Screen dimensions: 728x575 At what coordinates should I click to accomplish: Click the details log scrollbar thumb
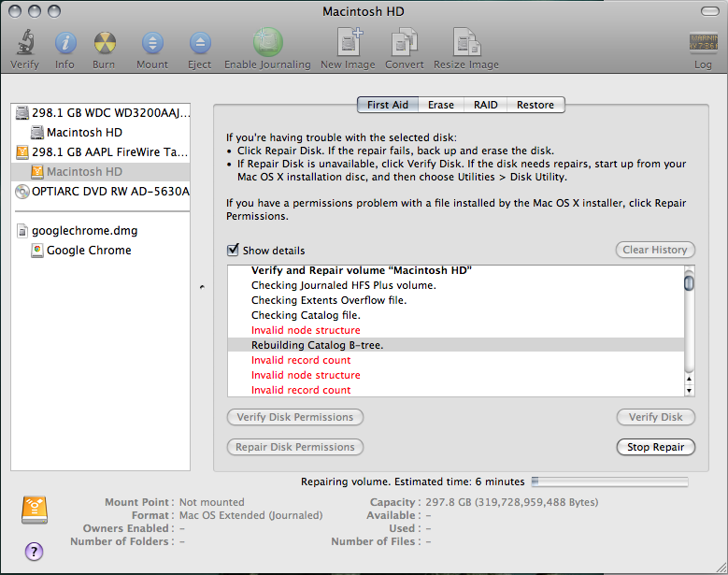tap(689, 282)
